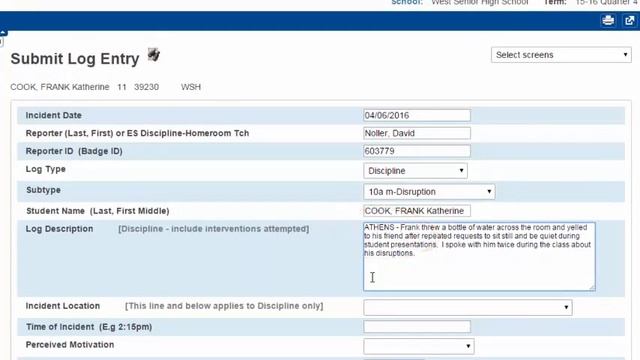Click the Student Name (Last, First Middle) label
Image resolution: width=640 pixels, height=360 pixels.
[x=98, y=211]
